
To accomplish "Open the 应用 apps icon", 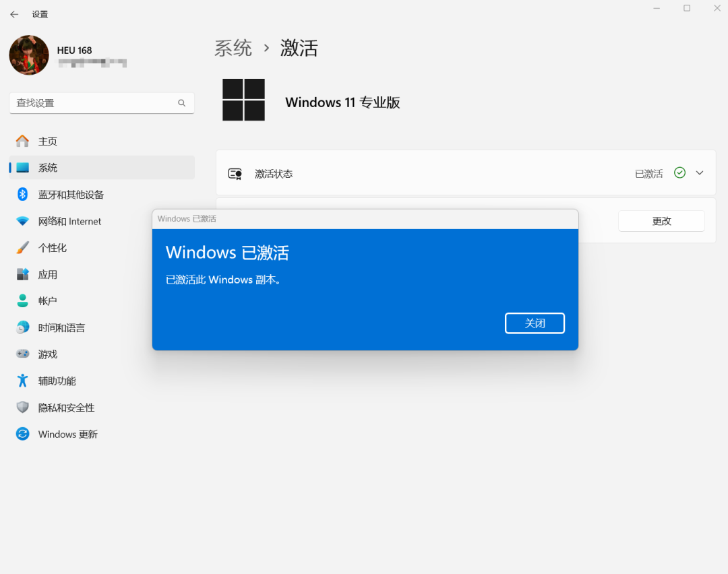I will click(22, 274).
